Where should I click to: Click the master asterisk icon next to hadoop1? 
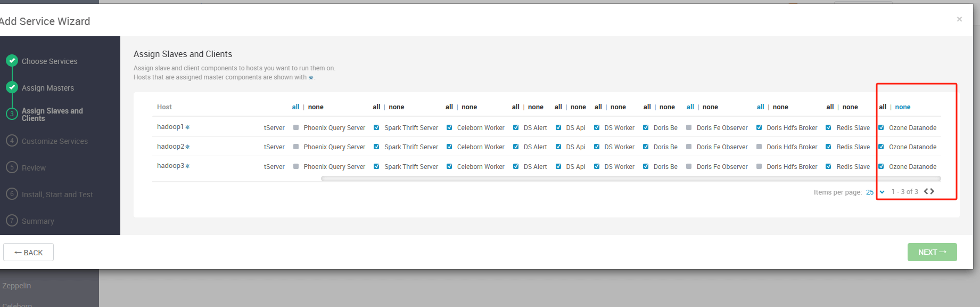coord(187,127)
